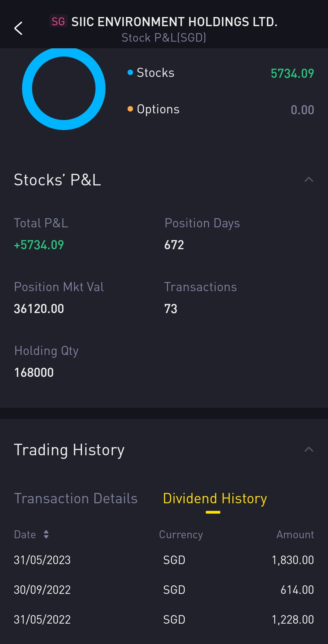328x644 pixels.
Task: Tap the Total P&L amount +5734.09
Action: coord(39,245)
